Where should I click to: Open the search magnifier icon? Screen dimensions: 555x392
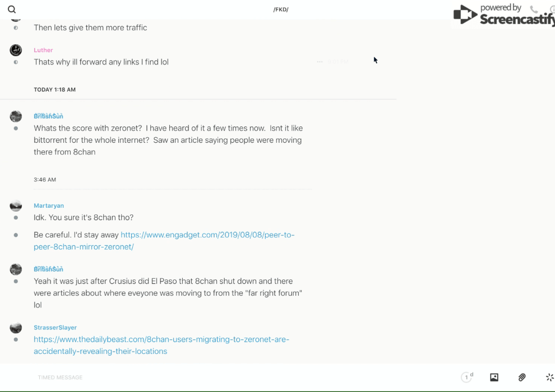click(x=12, y=10)
